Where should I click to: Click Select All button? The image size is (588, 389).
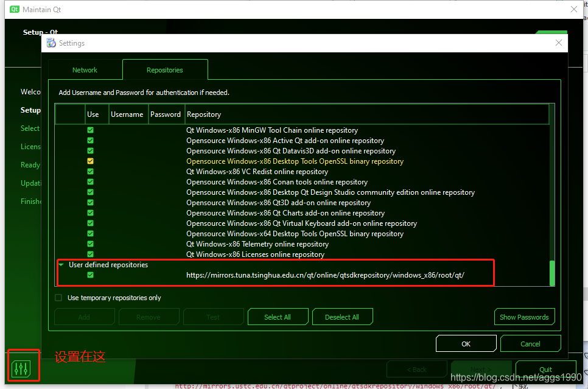coord(278,317)
